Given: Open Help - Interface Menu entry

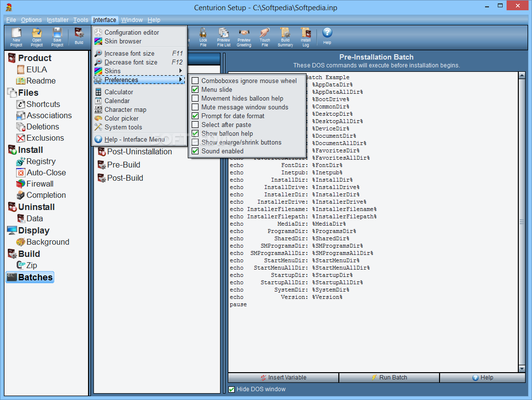Looking at the screenshot, I should pyautogui.click(x=140, y=139).
